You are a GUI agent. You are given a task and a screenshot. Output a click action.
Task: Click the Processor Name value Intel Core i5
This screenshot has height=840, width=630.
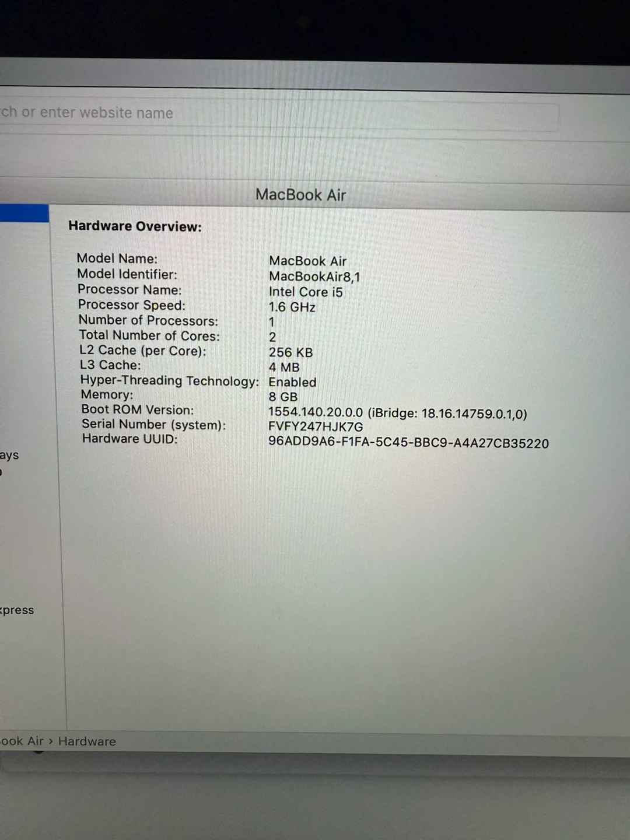[x=305, y=292]
